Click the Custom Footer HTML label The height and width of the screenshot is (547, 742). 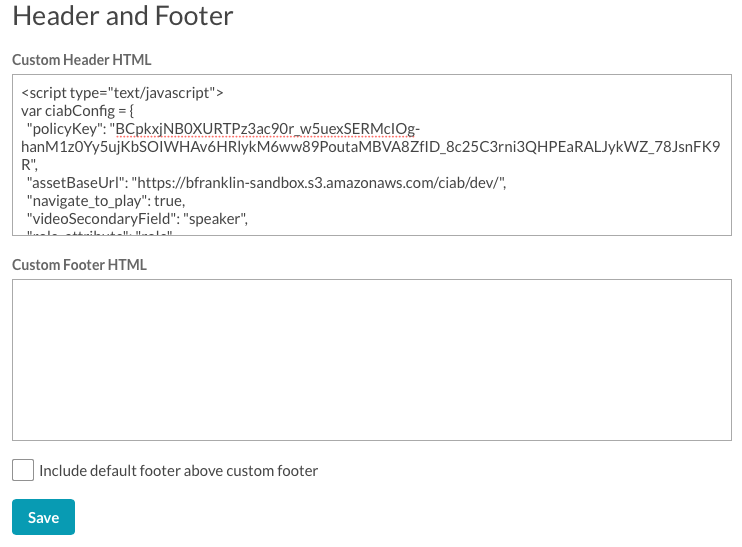[x=79, y=265]
